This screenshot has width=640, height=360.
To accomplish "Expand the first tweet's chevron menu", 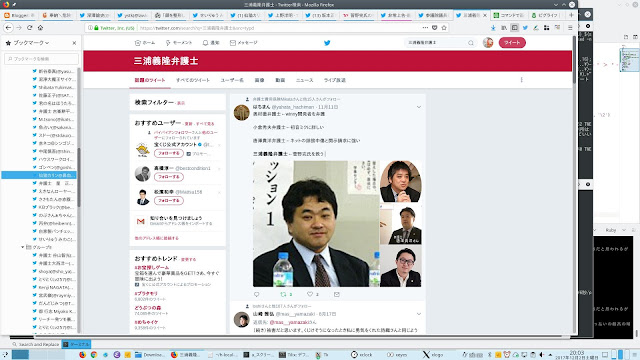I will pos(418,107).
